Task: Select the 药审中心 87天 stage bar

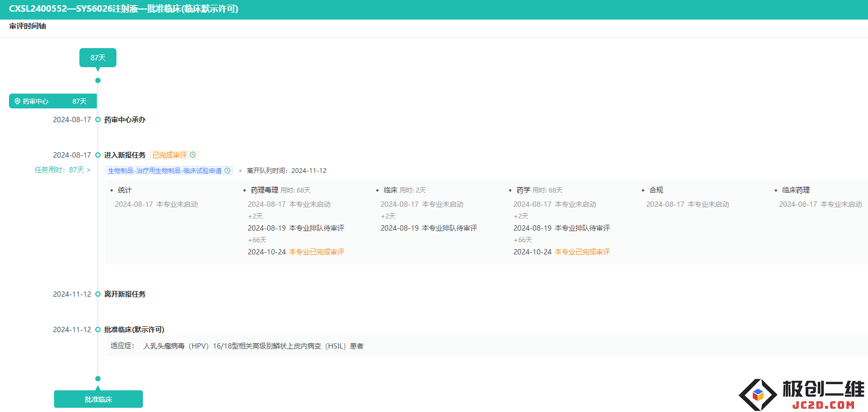Action: (x=53, y=101)
